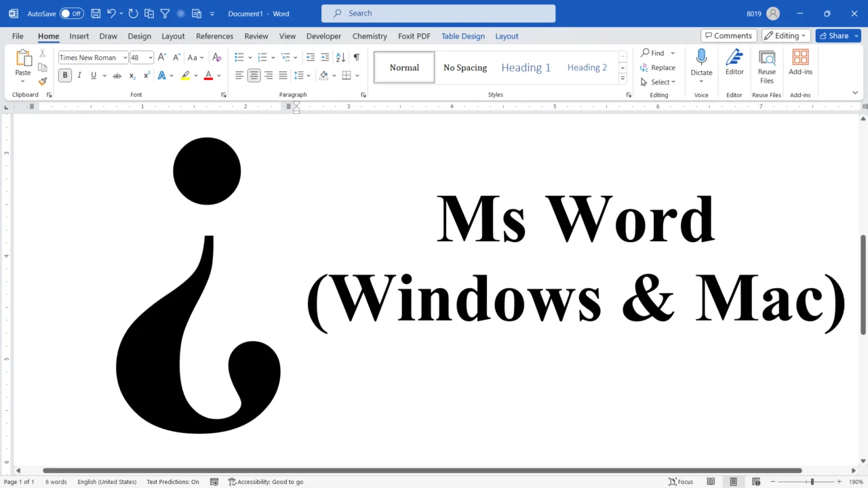Show paragraph marks with the pilcrow icon
The image size is (868, 488).
pos(356,57)
